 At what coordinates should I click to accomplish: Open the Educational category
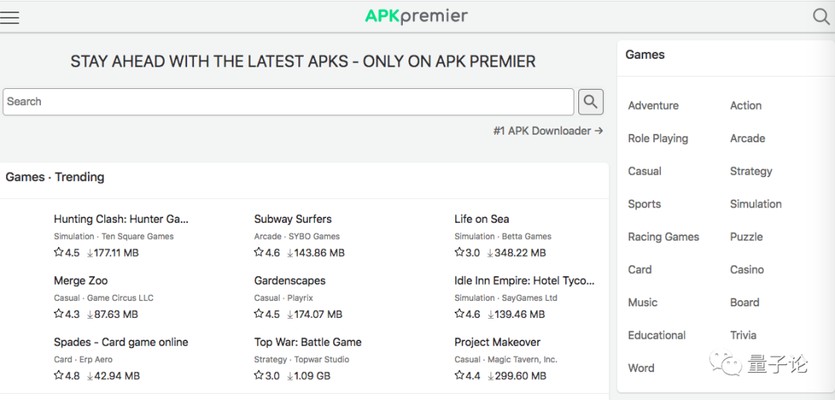657,336
